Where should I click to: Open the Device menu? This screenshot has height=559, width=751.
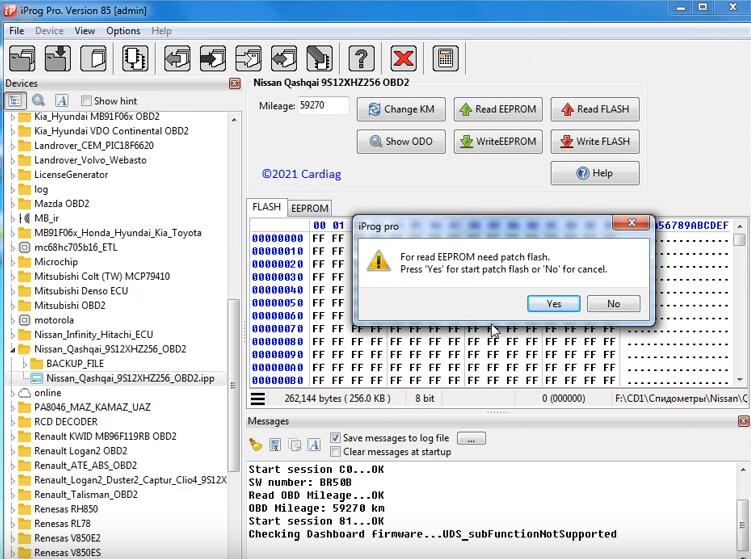49,31
